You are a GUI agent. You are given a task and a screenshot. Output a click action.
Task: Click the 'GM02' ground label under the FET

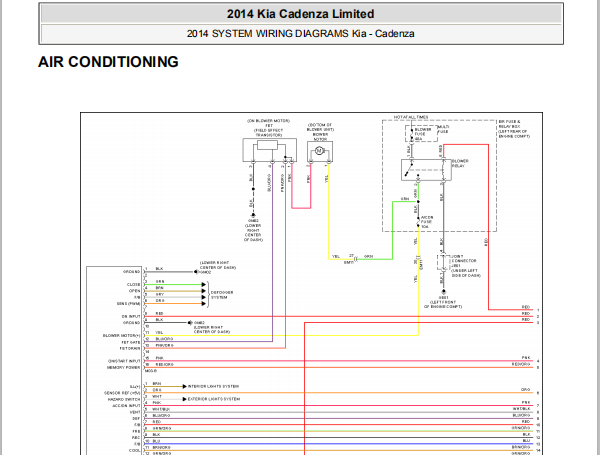point(253,221)
